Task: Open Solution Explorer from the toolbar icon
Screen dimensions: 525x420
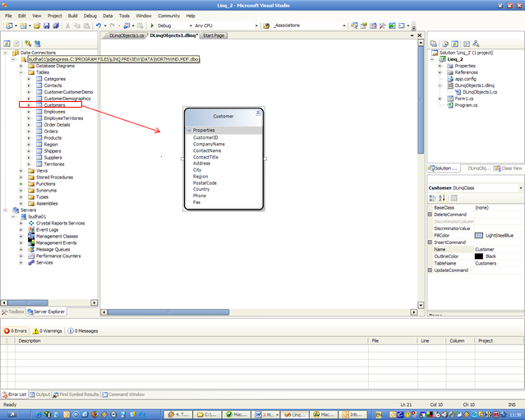Action: (354, 25)
